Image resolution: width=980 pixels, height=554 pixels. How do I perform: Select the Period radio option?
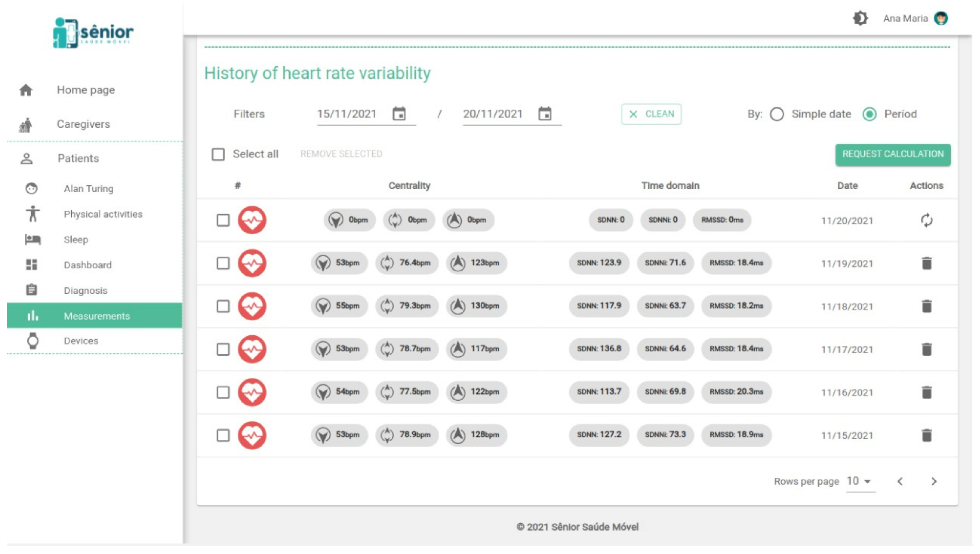coord(869,114)
